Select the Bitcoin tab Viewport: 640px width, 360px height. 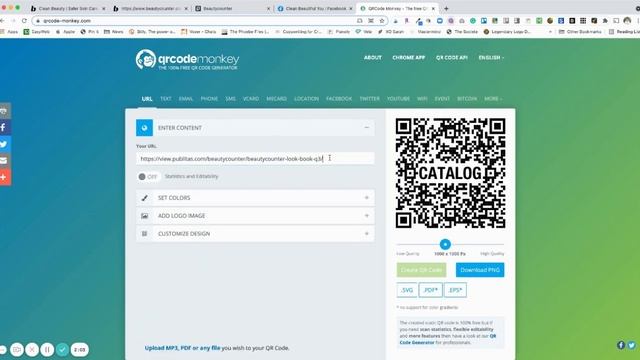467,99
